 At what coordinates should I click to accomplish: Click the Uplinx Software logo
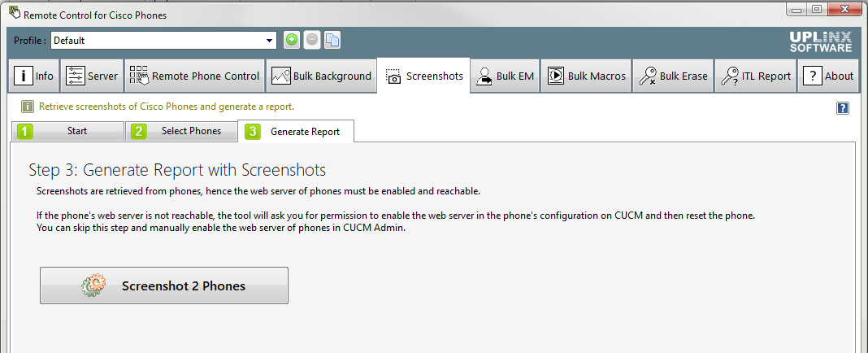click(x=821, y=41)
